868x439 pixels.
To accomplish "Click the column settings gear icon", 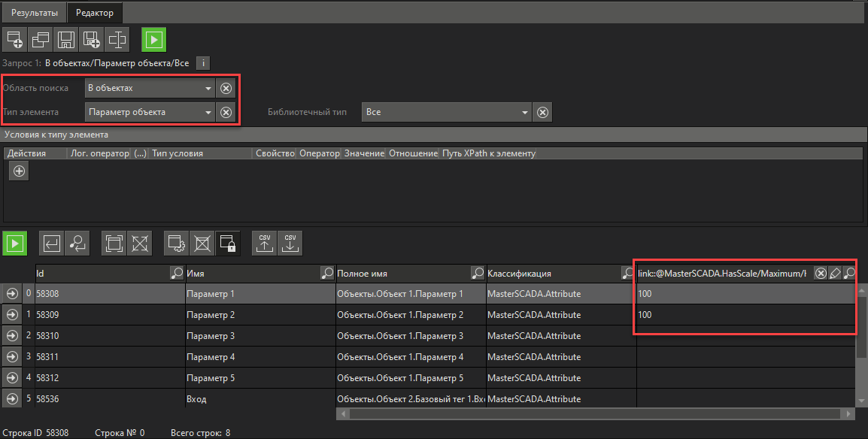I will [177, 243].
